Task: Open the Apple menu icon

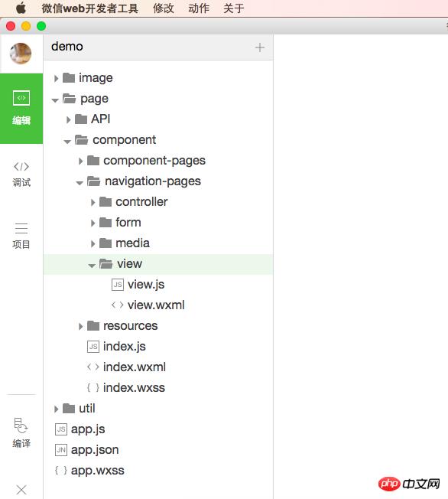Action: coord(21,8)
